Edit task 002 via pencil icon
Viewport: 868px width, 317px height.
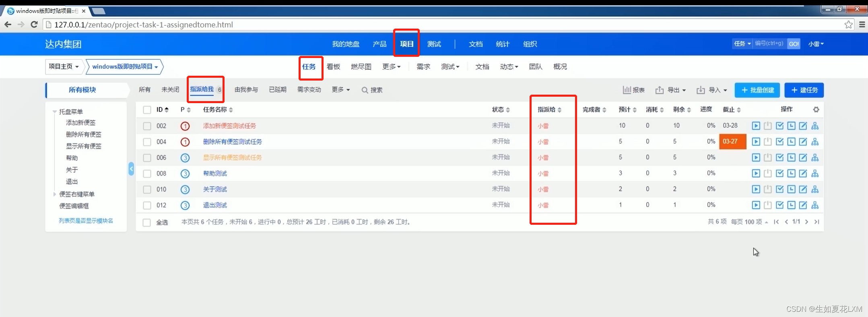[803, 126]
